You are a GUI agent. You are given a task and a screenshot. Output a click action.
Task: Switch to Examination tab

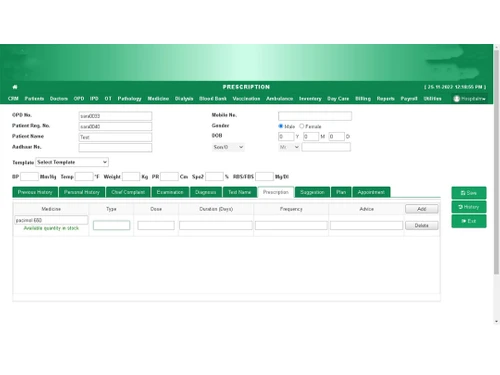pyautogui.click(x=170, y=192)
